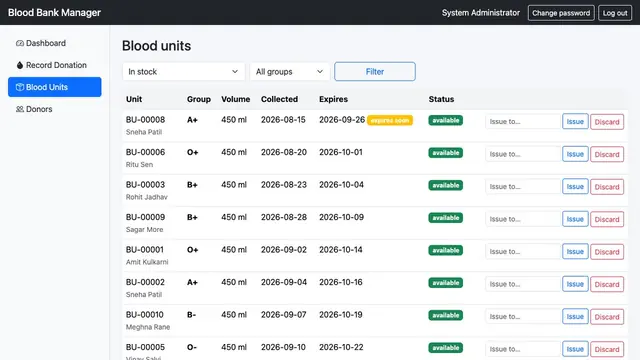Click donor name Sagar More
The height and width of the screenshot is (360, 640).
(144, 229)
